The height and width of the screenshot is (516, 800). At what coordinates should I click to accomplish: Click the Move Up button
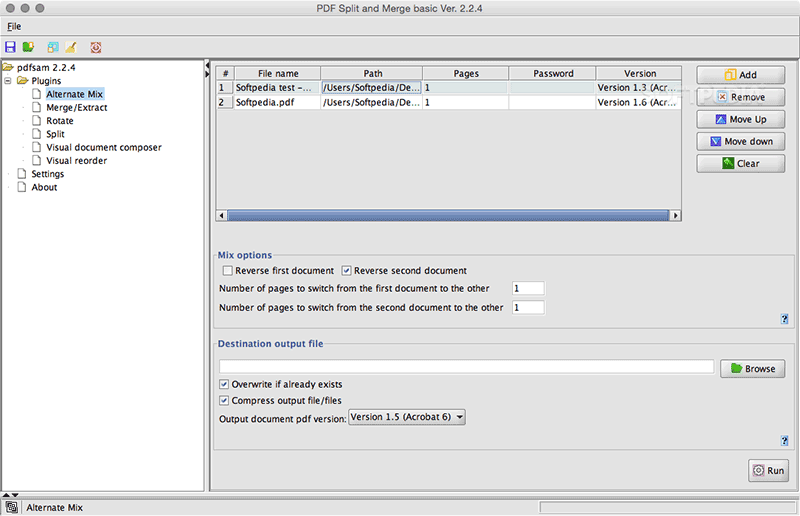[741, 119]
